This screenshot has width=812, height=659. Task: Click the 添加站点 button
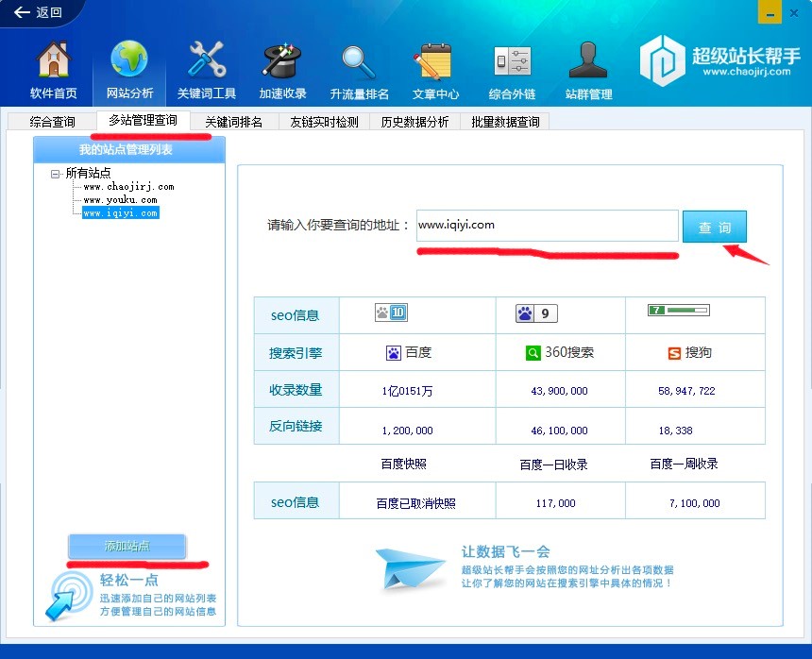(127, 547)
